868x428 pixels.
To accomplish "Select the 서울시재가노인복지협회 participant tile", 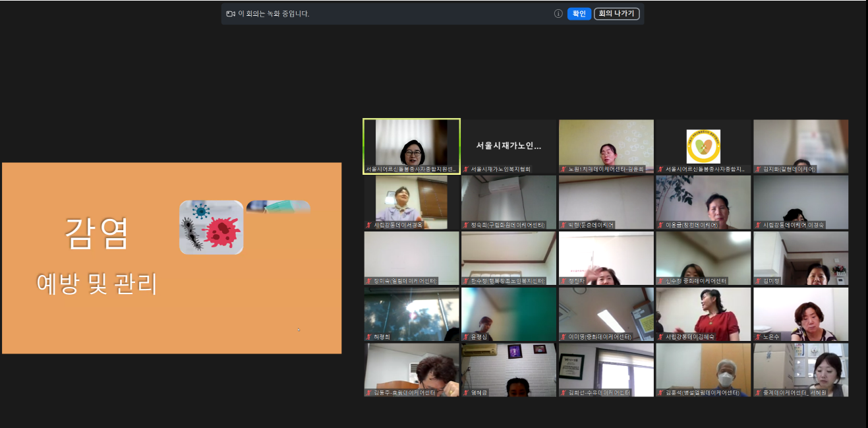I will 508,146.
